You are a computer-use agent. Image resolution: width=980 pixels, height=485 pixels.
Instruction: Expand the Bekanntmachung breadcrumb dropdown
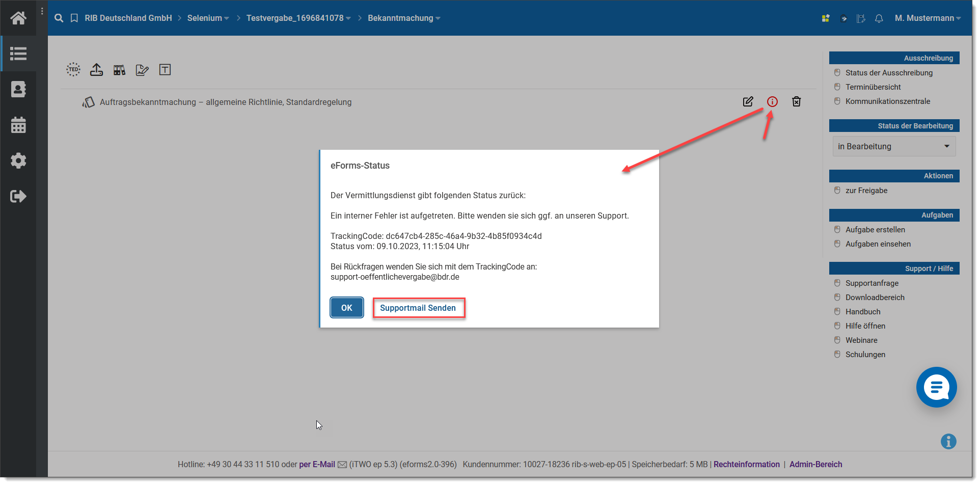(x=404, y=18)
